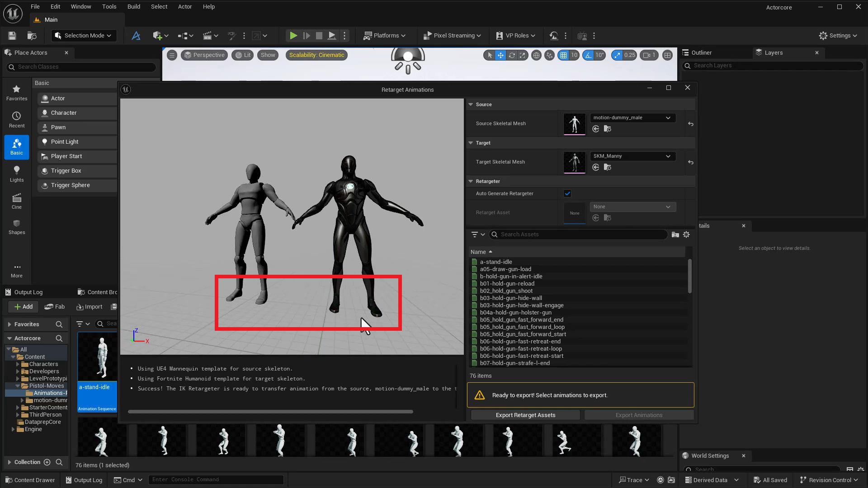Select b04a-hold-gun-holster-gun animation
Image resolution: width=868 pixels, height=488 pixels.
(x=515, y=313)
